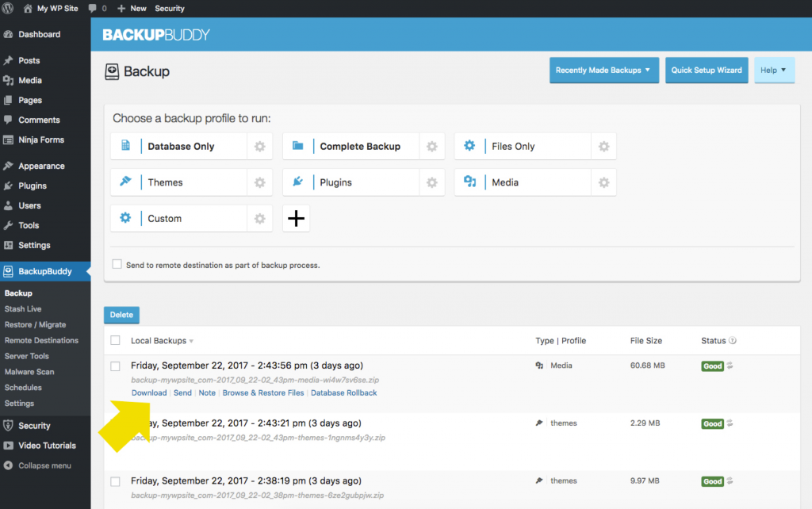This screenshot has width=812, height=509.
Task: Visit My WP Site from admin bar
Action: (x=51, y=8)
